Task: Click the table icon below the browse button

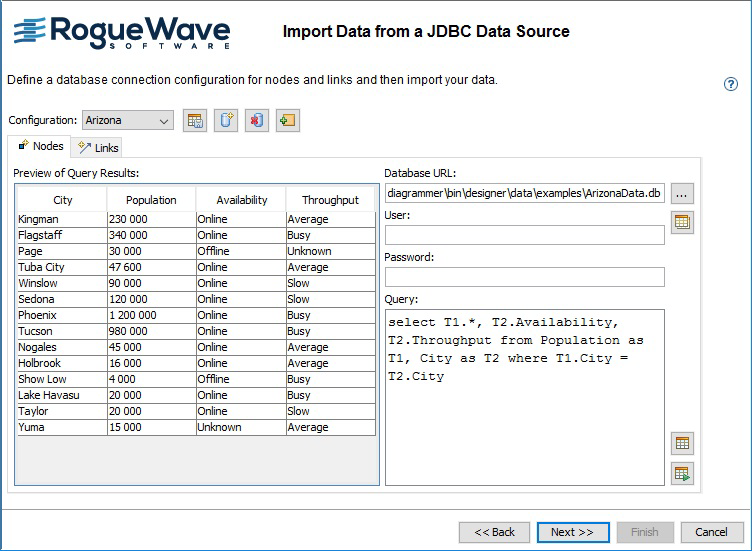Action: [682, 223]
